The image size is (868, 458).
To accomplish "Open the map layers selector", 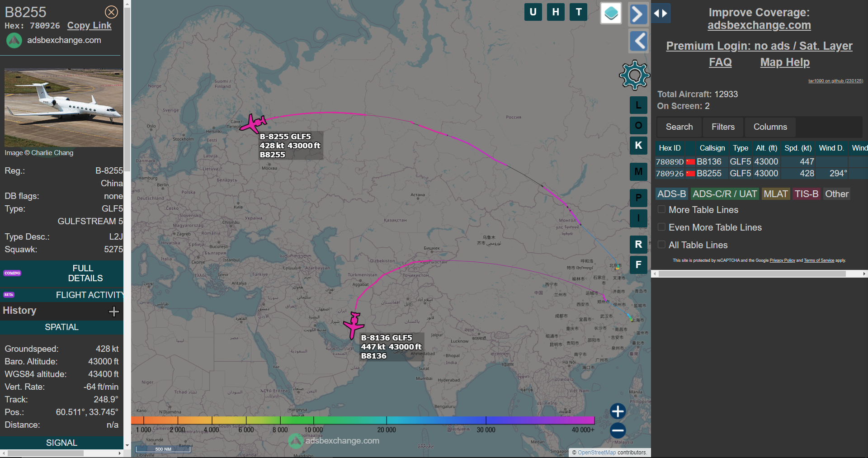I will [611, 13].
